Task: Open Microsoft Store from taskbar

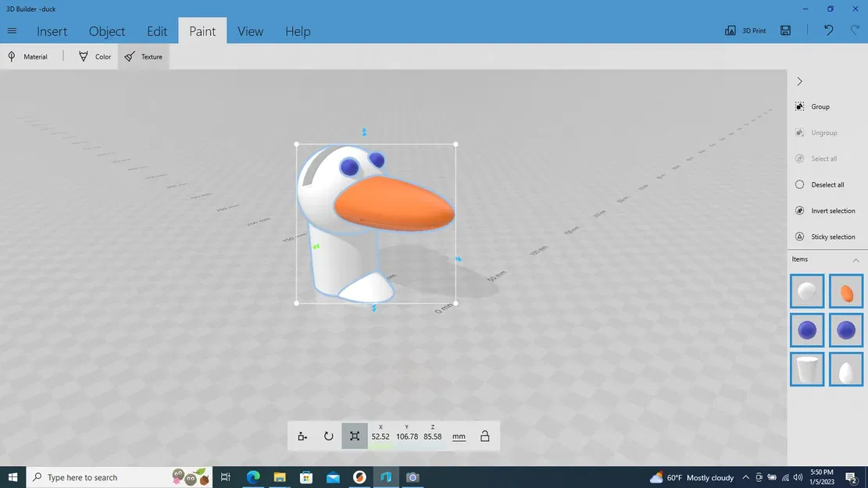Action: pos(306,477)
